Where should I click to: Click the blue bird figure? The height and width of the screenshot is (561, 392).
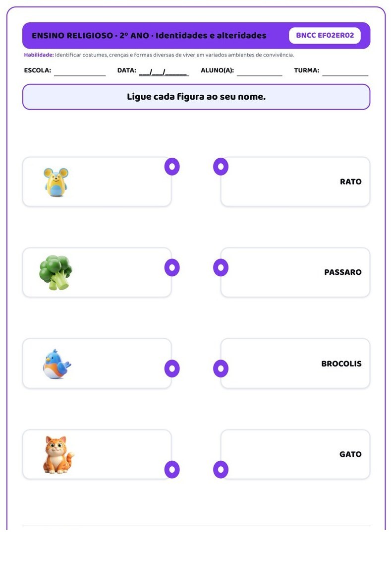(x=57, y=364)
